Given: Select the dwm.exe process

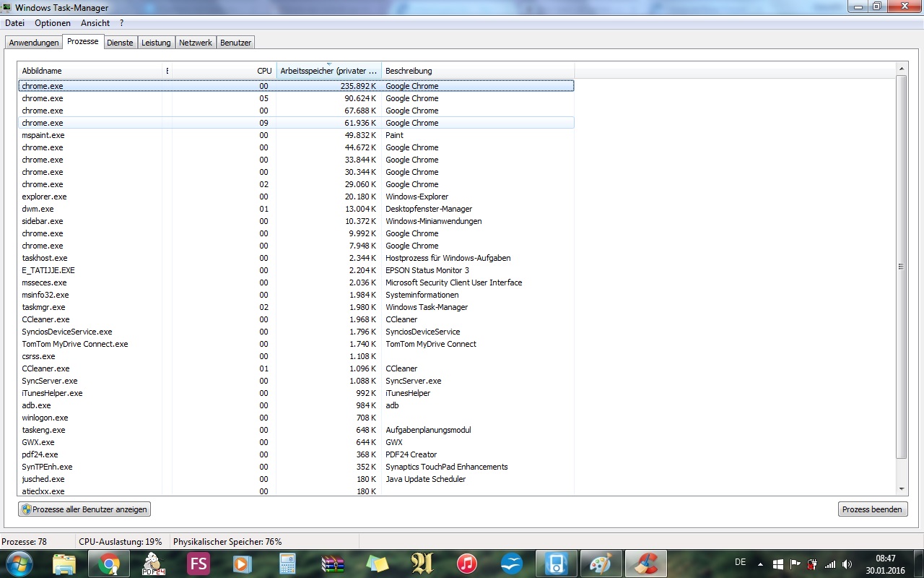Looking at the screenshot, I should 296,209.
